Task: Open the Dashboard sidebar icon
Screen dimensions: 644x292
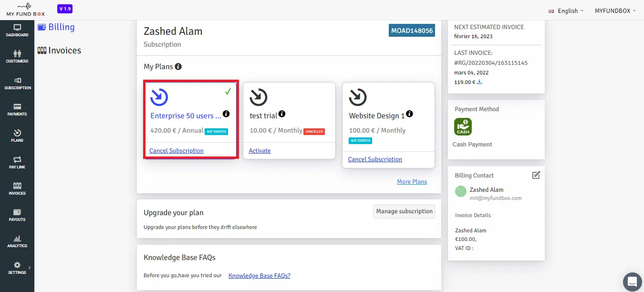Action: (x=17, y=30)
